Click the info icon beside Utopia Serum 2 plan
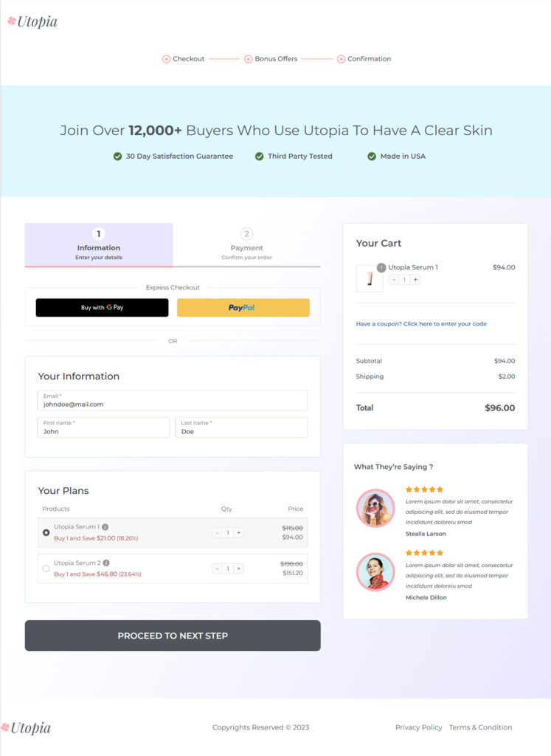 106,563
